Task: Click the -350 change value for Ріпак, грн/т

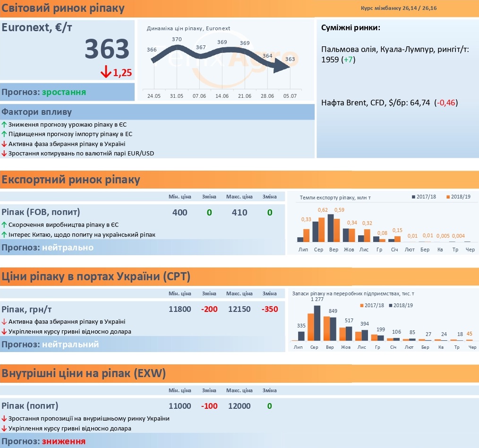Action: (270, 309)
